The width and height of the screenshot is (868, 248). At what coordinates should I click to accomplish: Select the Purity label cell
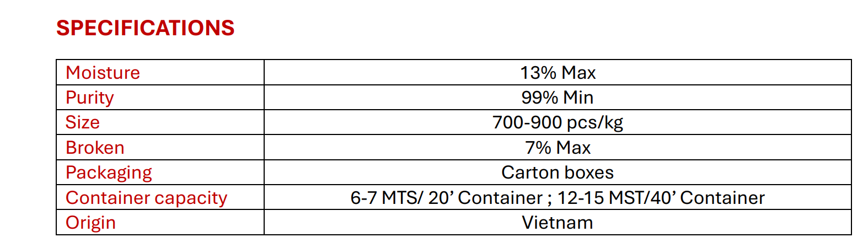tap(160, 98)
